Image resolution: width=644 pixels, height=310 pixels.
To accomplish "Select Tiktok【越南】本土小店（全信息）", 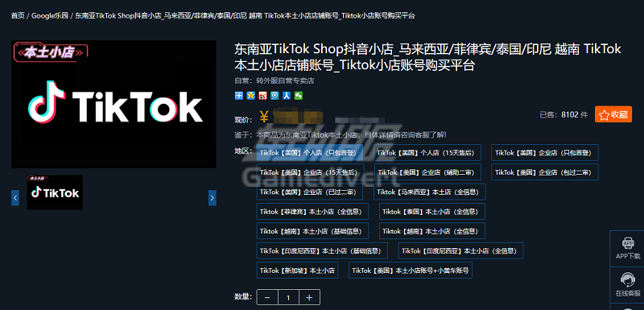I will click(432, 231).
